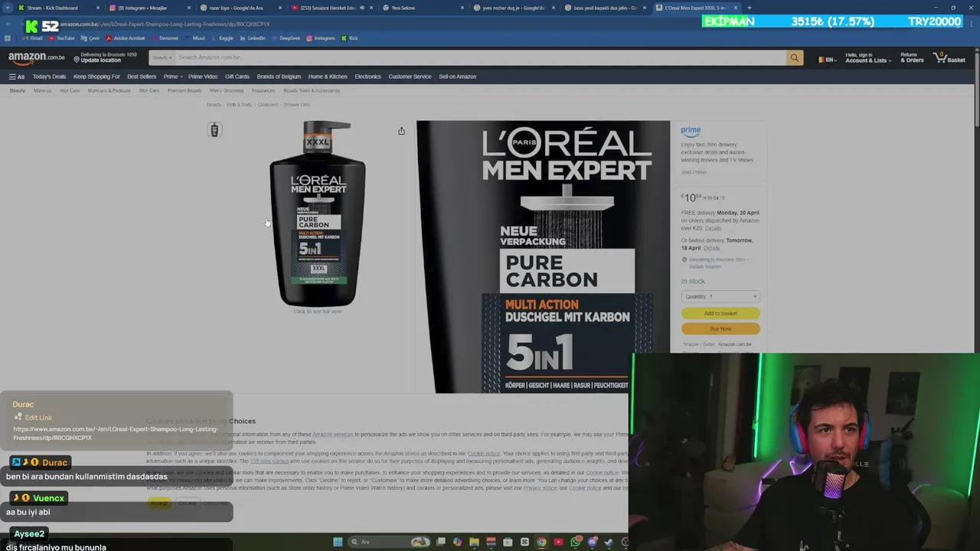The width and height of the screenshot is (980, 551).
Task: Open the YouTube bookmark
Action: (62, 38)
